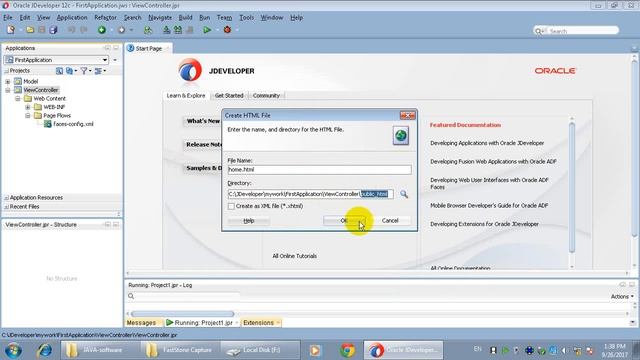
Task: Click the top-right Search field
Action: click(x=576, y=31)
